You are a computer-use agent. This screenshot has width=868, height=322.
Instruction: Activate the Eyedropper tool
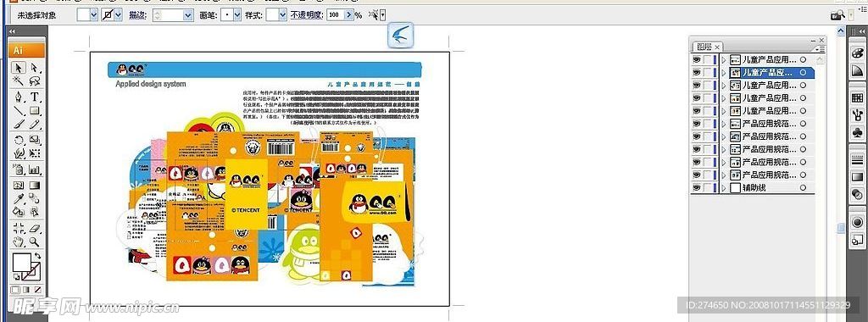[x=19, y=198]
